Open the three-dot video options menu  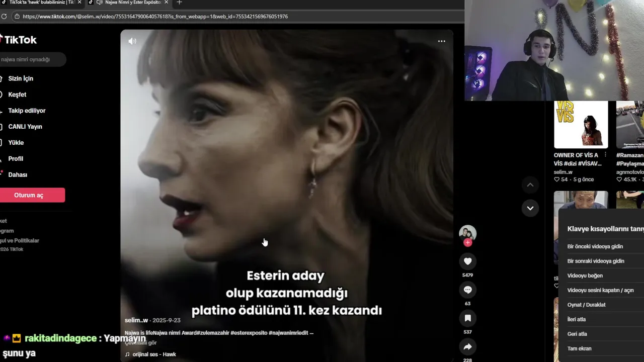pyautogui.click(x=441, y=41)
